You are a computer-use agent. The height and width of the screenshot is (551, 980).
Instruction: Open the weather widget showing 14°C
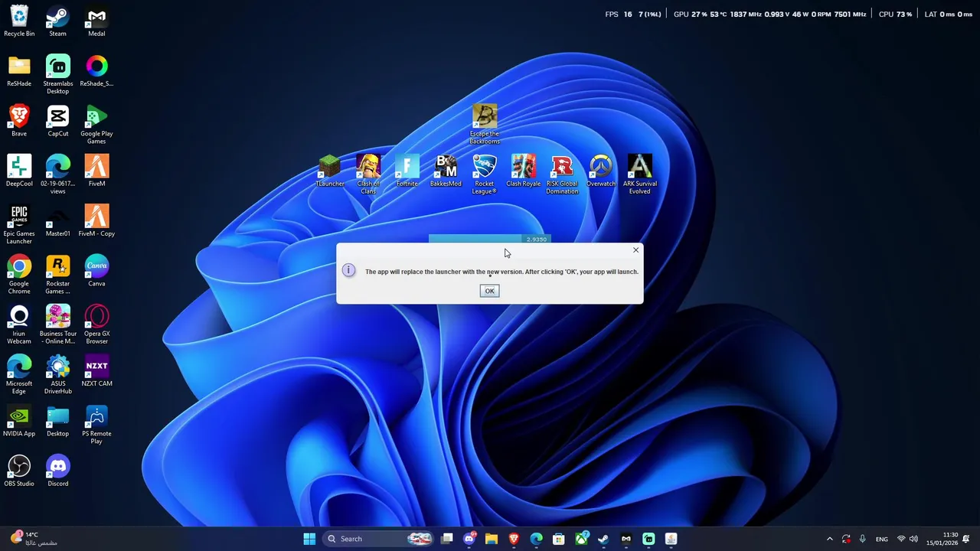(32, 539)
